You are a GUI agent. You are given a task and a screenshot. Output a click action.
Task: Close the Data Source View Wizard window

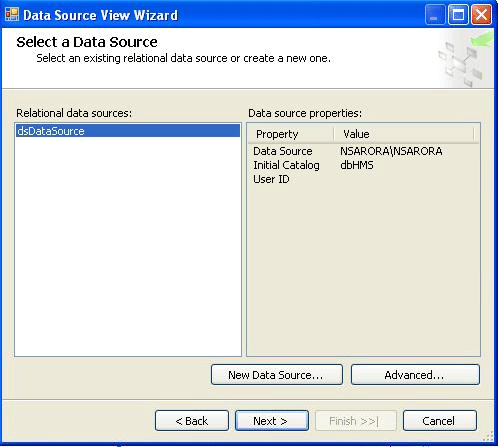point(481,15)
